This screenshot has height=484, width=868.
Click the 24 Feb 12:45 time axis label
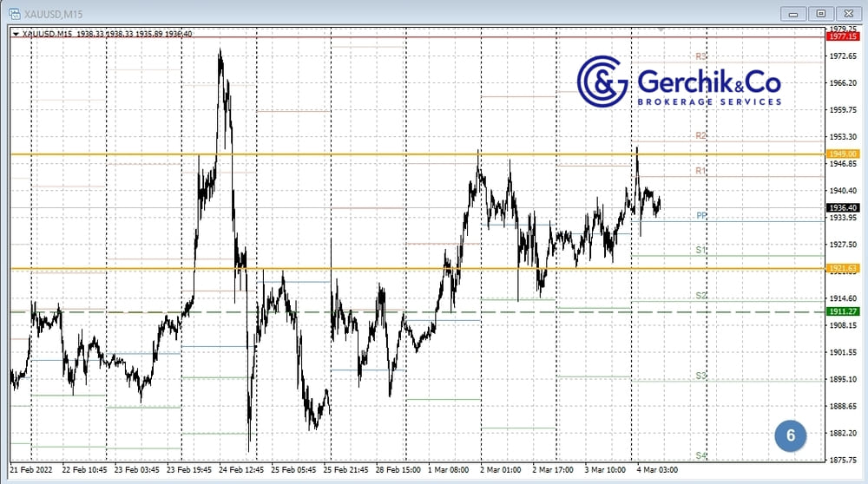tap(242, 471)
